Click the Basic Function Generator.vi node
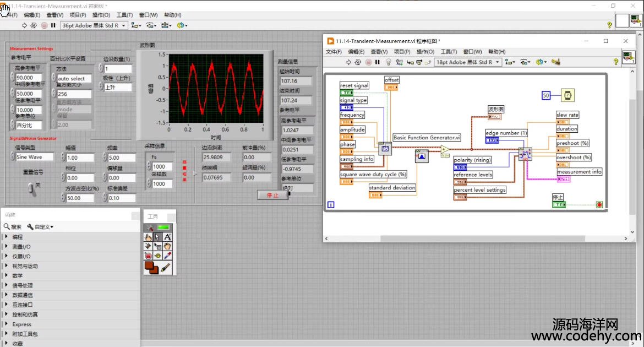The width and height of the screenshot is (644, 347). pos(384,149)
